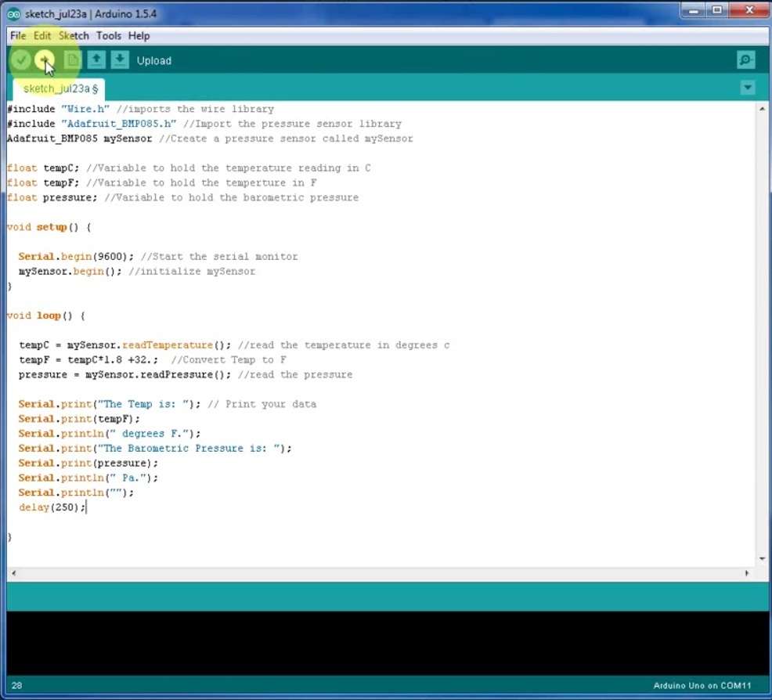Click 'Arduino Uno on COM11' status text
This screenshot has width=772, height=700.
pyautogui.click(x=702, y=685)
